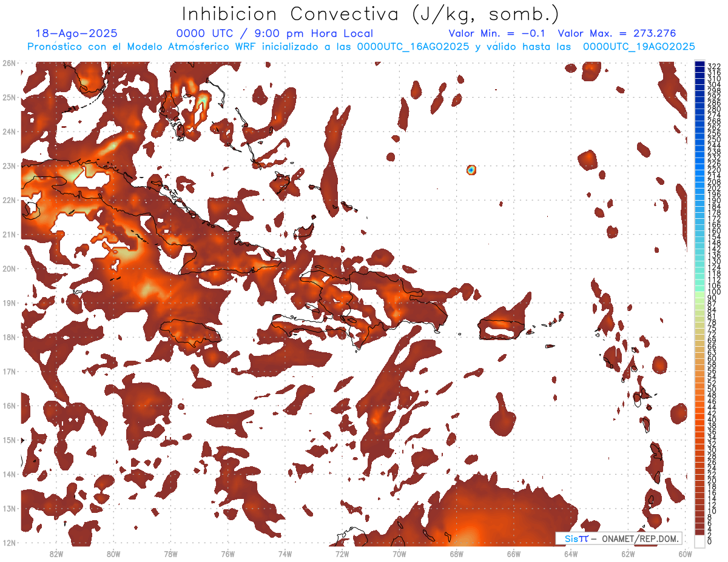Click the colorbar value label 100

click(x=714, y=292)
